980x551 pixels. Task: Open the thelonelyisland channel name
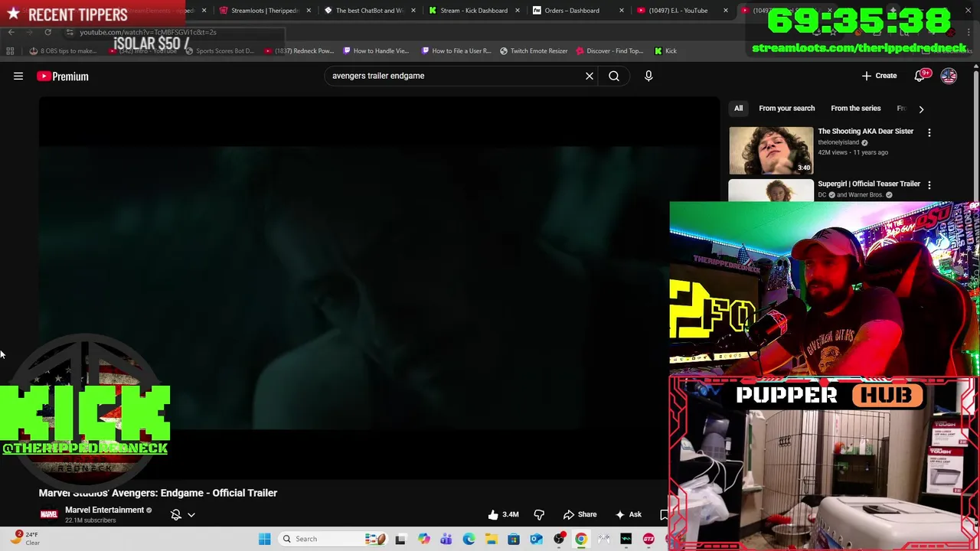838,142
